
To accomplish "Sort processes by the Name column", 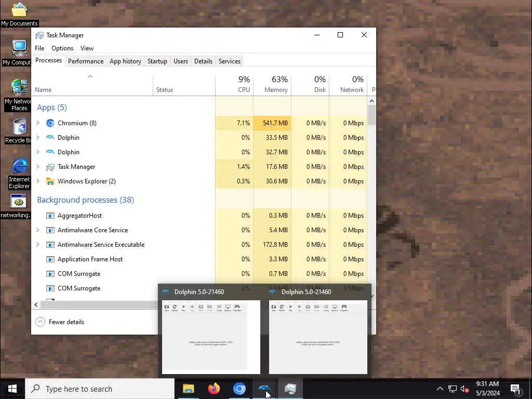I will point(92,85).
